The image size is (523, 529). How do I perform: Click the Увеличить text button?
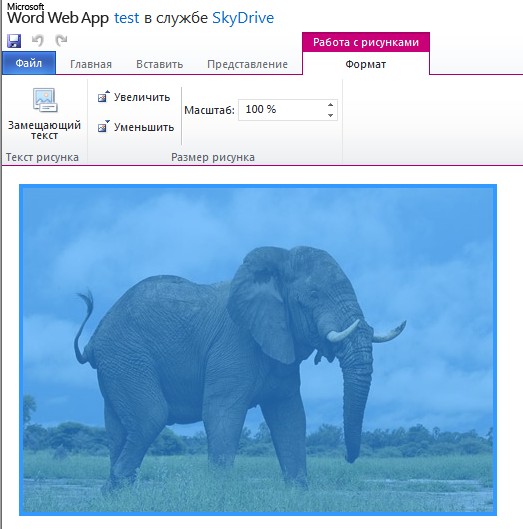coord(142,97)
